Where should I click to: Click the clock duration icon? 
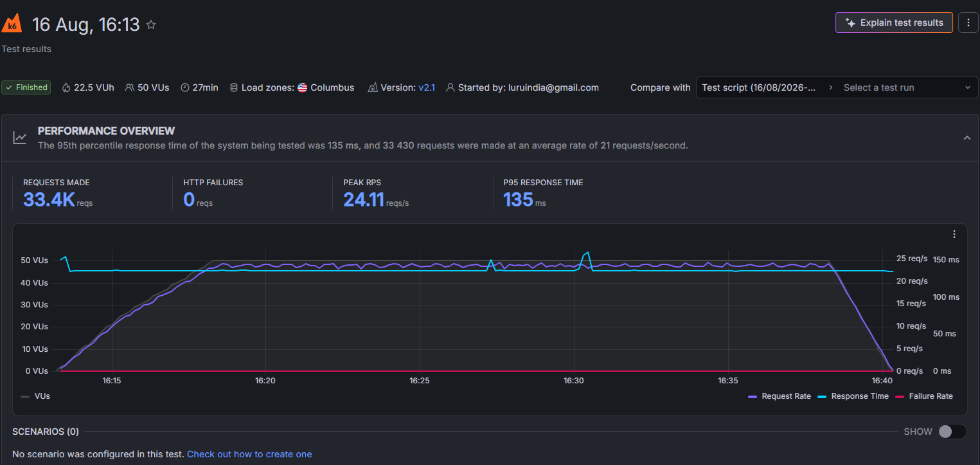pos(185,87)
